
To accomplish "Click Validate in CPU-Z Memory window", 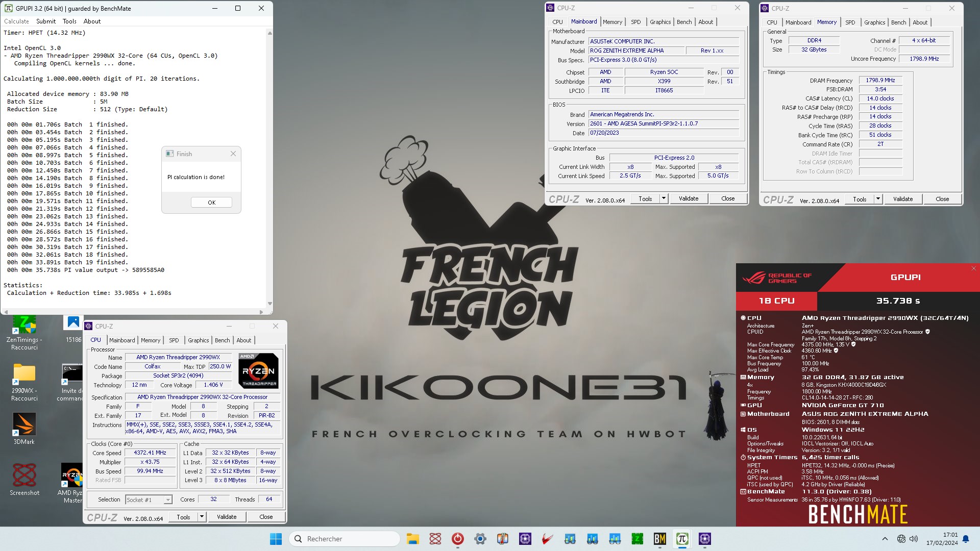I will click(x=903, y=199).
